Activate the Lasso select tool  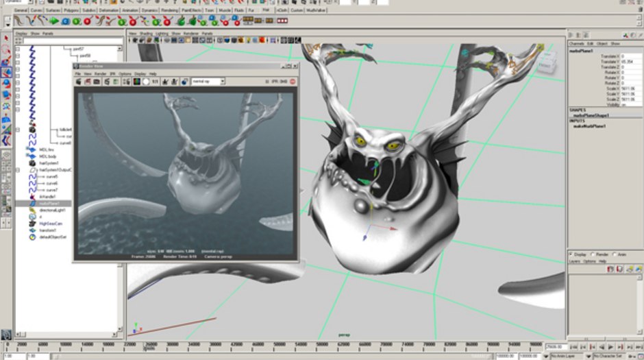pyautogui.click(x=6, y=50)
